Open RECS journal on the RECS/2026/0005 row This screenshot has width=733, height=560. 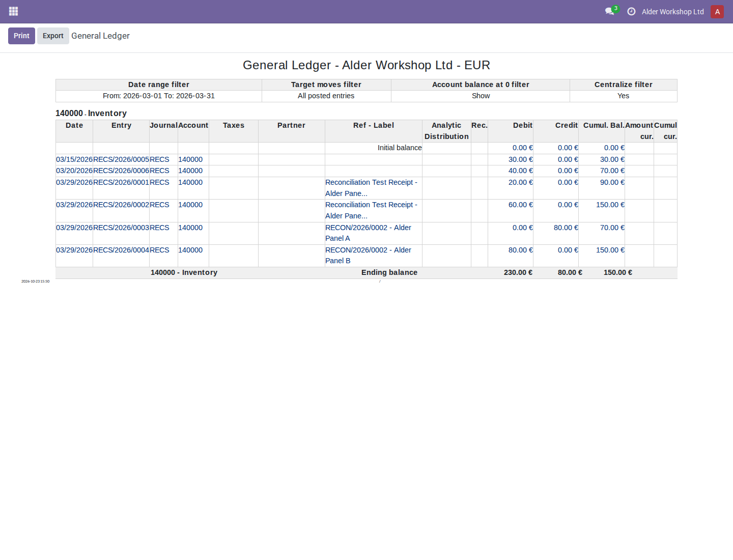(x=159, y=159)
